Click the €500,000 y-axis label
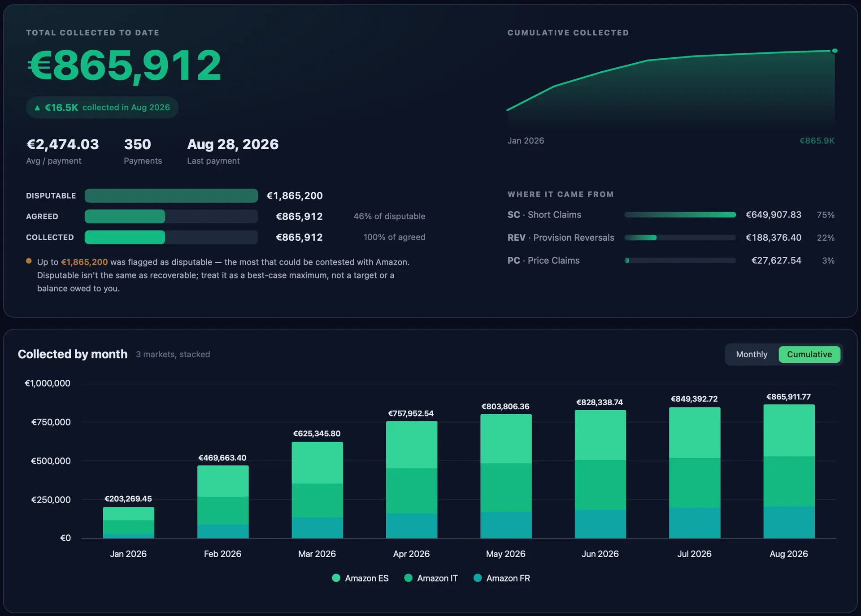Viewport: 861px width, 616px height. (51, 461)
